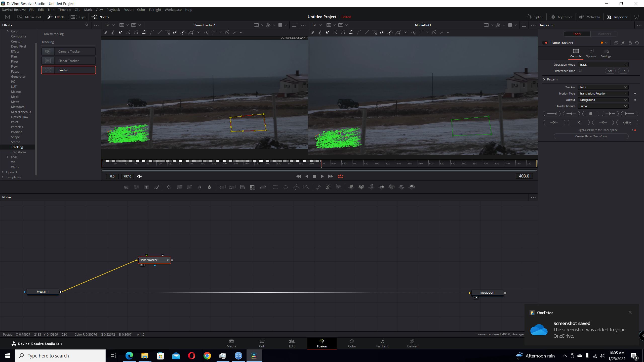The image size is (644, 362).
Task: Open the Fusion menu
Action: click(128, 10)
